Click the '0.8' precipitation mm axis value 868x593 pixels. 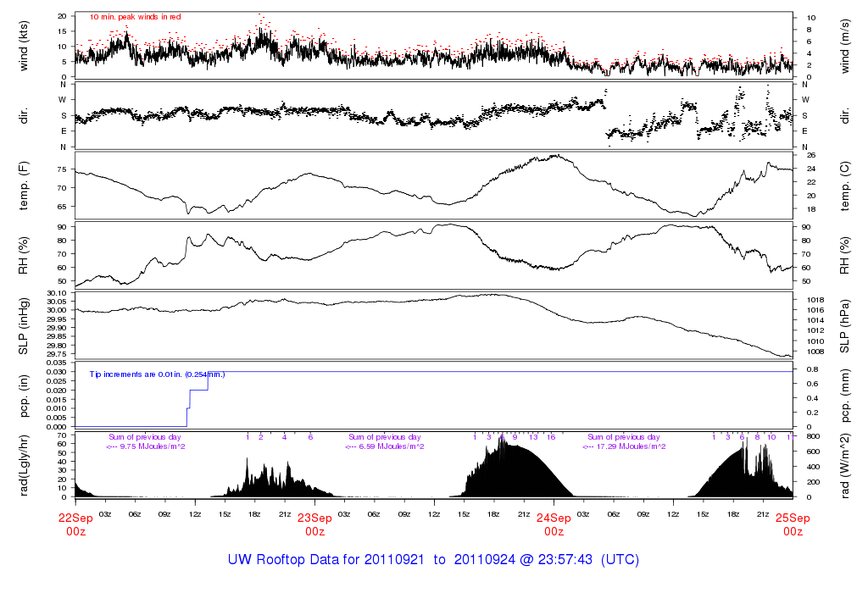point(812,369)
